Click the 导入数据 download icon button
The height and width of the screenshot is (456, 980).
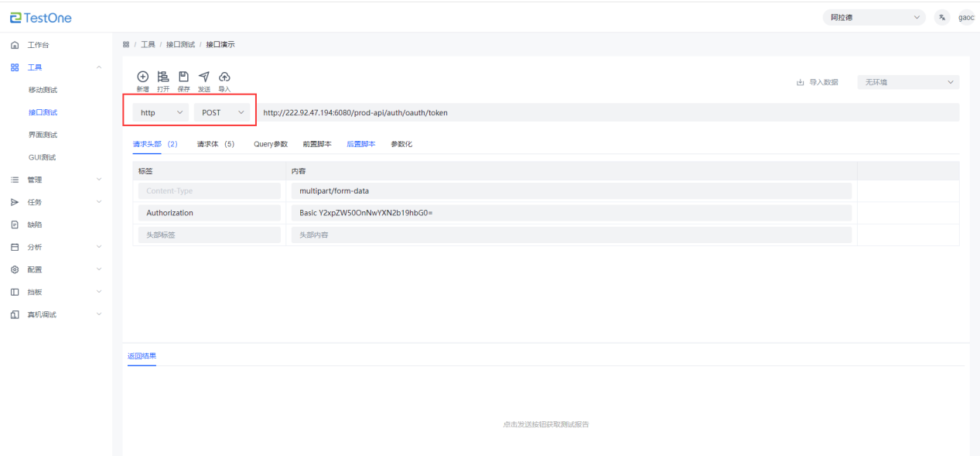click(x=818, y=82)
